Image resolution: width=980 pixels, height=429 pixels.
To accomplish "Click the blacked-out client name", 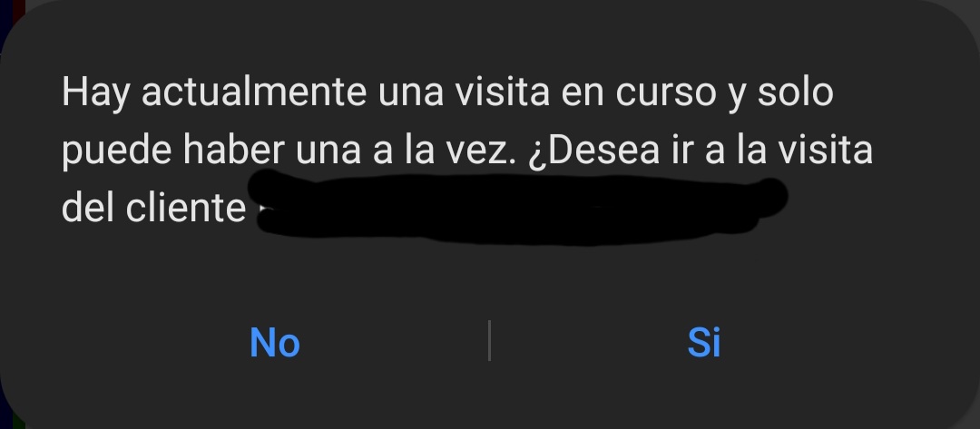I will pyautogui.click(x=519, y=208).
